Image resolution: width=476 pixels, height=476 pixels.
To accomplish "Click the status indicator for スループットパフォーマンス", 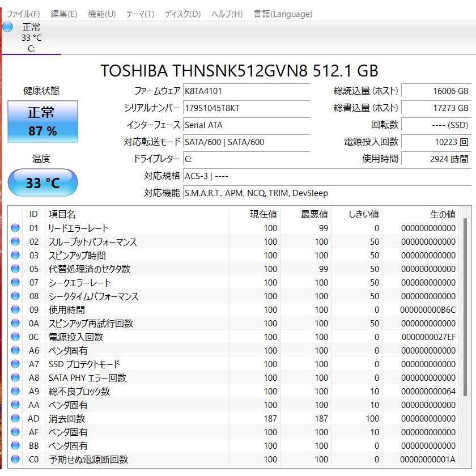I will (x=16, y=241).
